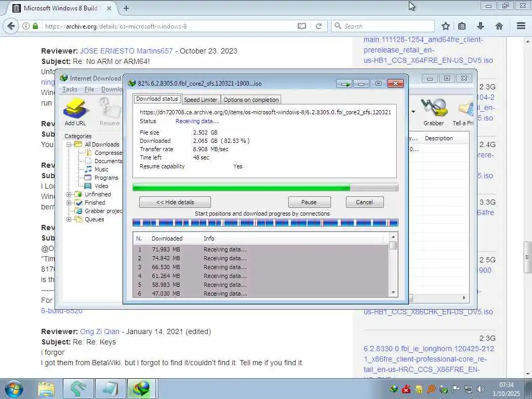The image size is (532, 399).
Task: Click Tell a Friend icon in IDM
Action: 463,112
